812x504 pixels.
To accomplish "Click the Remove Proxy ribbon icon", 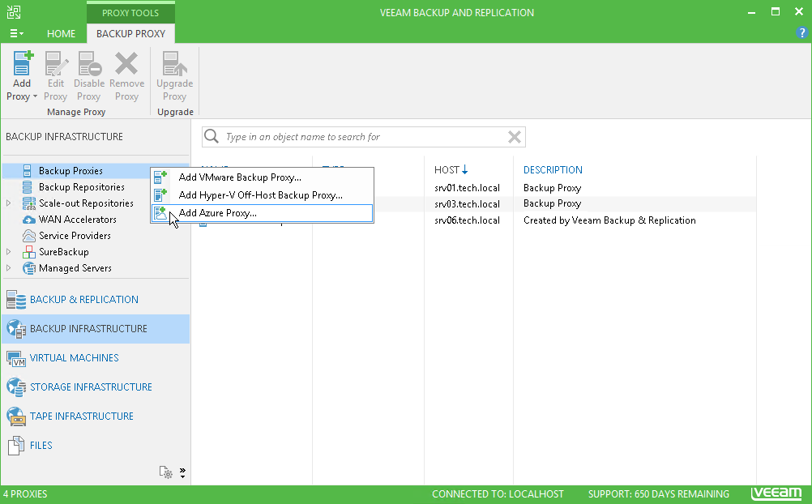I will tap(126, 64).
